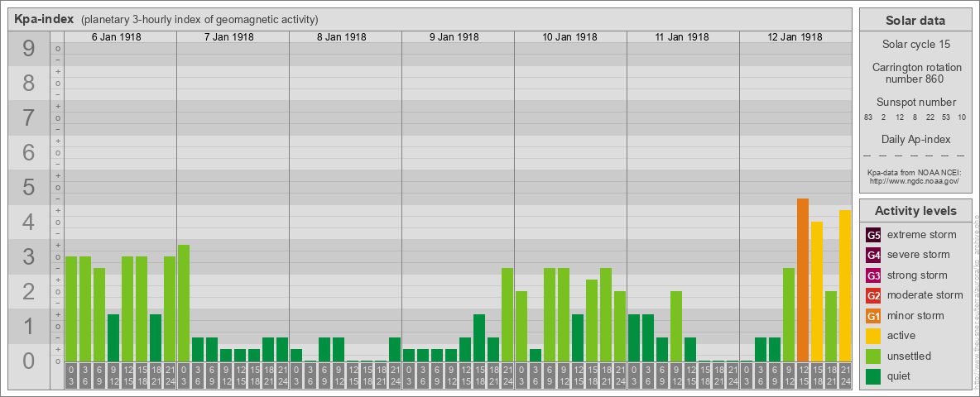Click the Kp scale number 9
The width and height of the screenshot is (980, 397).
click(29, 50)
